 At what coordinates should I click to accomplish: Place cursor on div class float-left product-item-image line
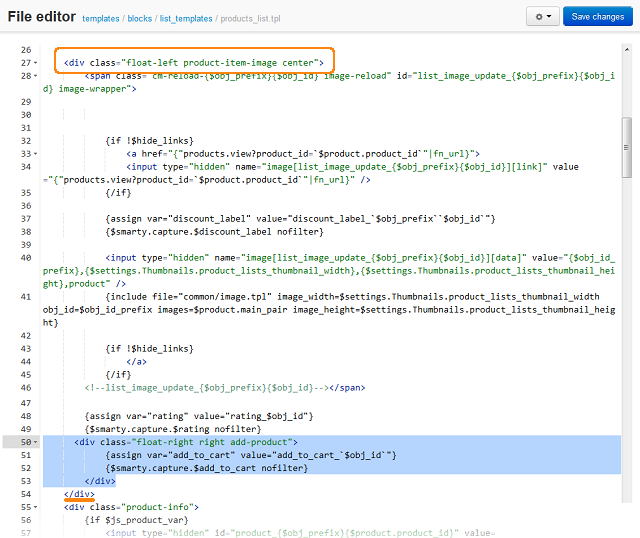point(193,63)
